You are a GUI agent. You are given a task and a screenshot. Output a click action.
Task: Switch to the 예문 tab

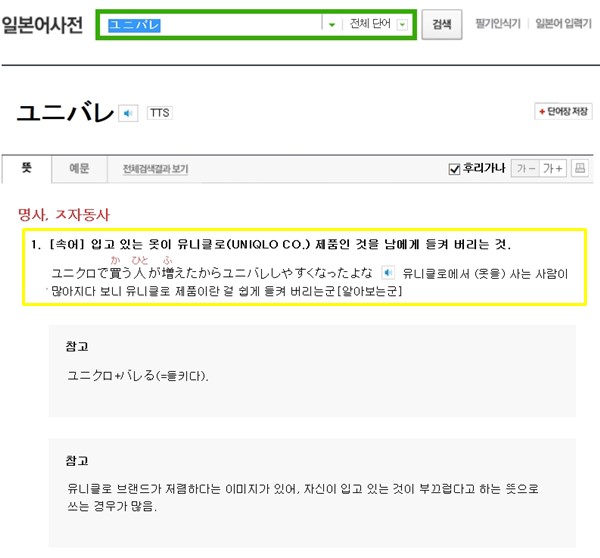click(79, 170)
